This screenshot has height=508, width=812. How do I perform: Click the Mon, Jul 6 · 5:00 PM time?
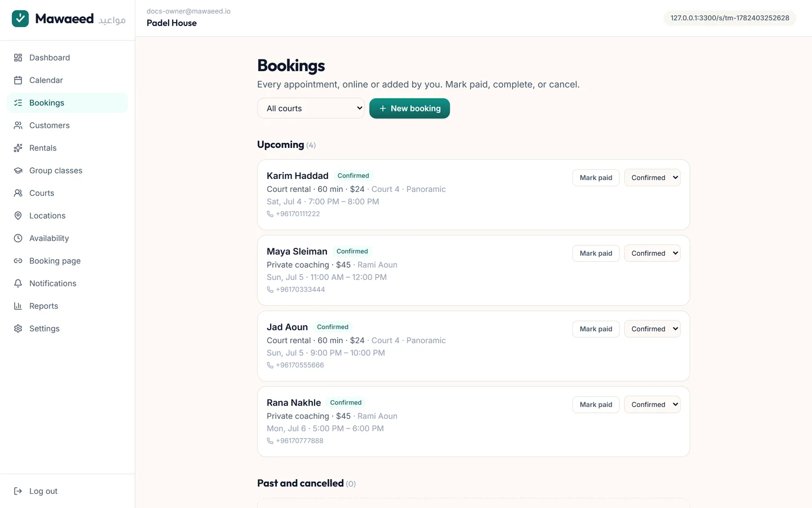pos(325,428)
